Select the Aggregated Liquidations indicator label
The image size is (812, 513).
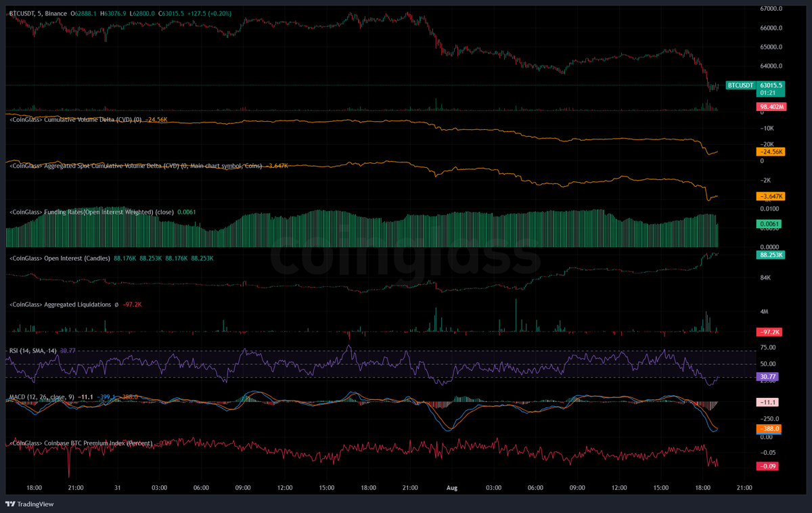tap(60, 305)
